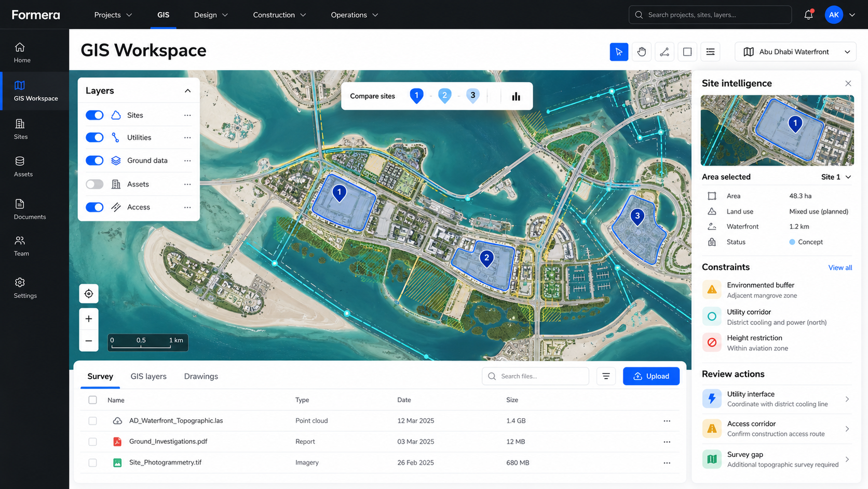Focus the Search files field

click(535, 376)
